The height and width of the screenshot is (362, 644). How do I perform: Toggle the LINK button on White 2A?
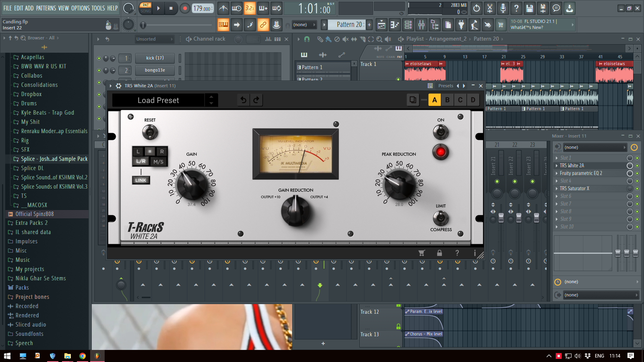[141, 180]
